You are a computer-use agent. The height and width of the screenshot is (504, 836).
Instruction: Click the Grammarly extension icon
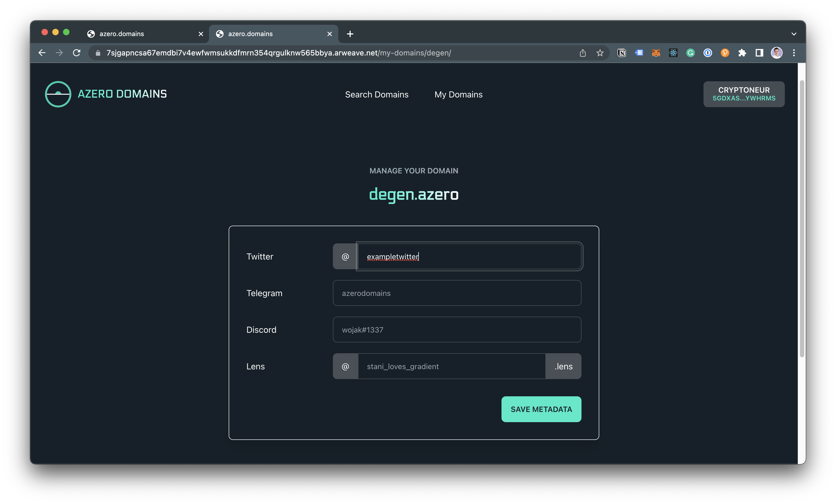pyautogui.click(x=690, y=53)
